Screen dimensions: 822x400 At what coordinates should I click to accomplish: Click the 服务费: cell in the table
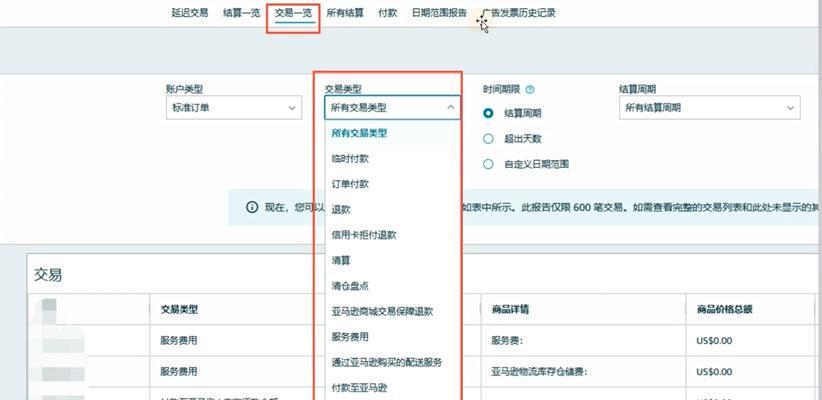point(507,340)
